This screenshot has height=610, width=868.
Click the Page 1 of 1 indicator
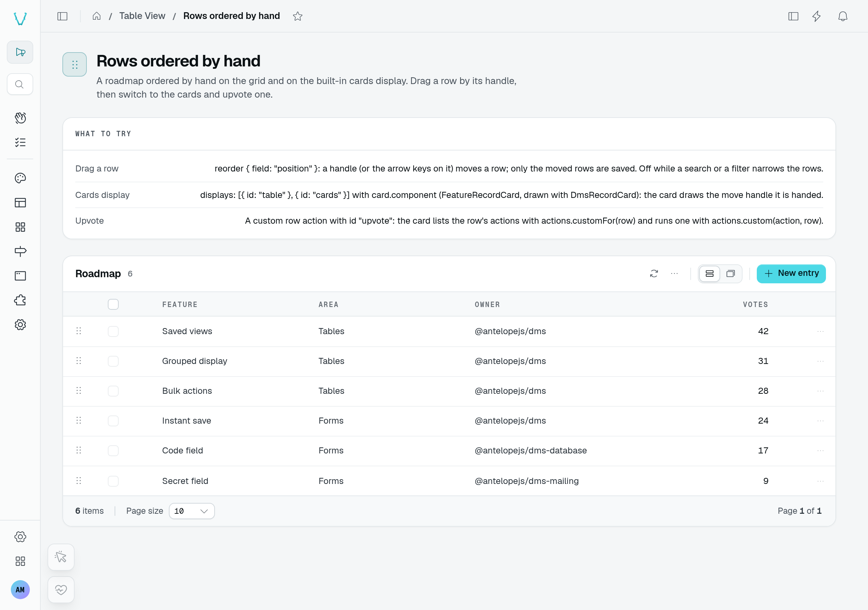pyautogui.click(x=799, y=511)
